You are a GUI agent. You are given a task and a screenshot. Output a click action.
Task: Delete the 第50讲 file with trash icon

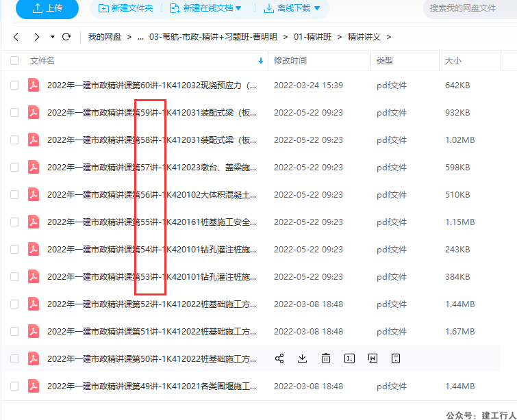click(326, 358)
